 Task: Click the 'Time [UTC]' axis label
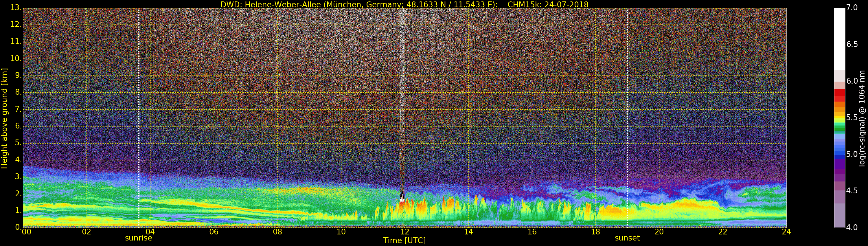[x=404, y=241]
